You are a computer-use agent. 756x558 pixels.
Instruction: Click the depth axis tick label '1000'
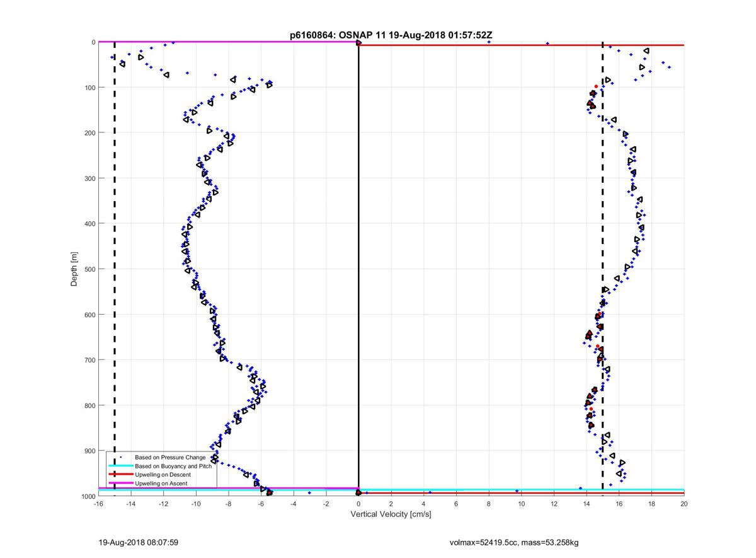coord(87,496)
